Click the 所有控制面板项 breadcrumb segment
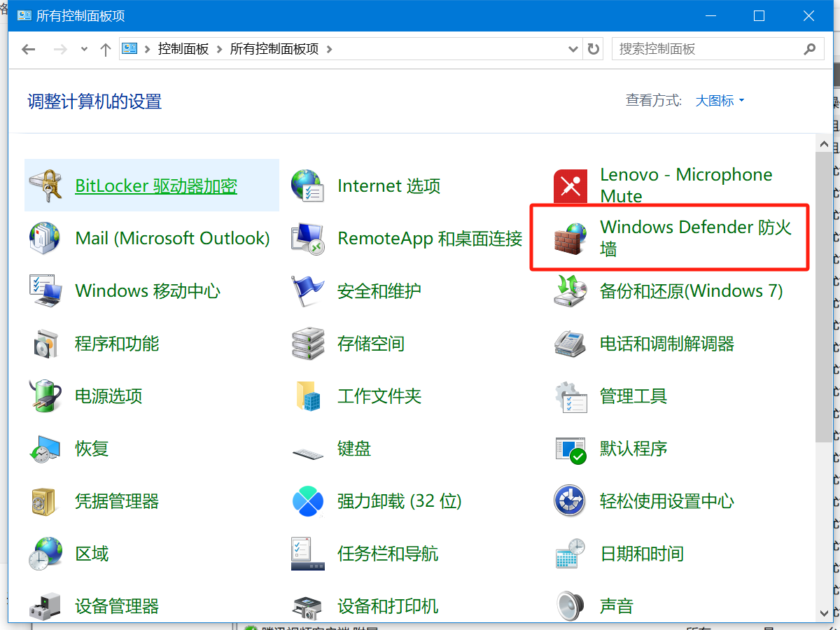The image size is (840, 630). 274,49
